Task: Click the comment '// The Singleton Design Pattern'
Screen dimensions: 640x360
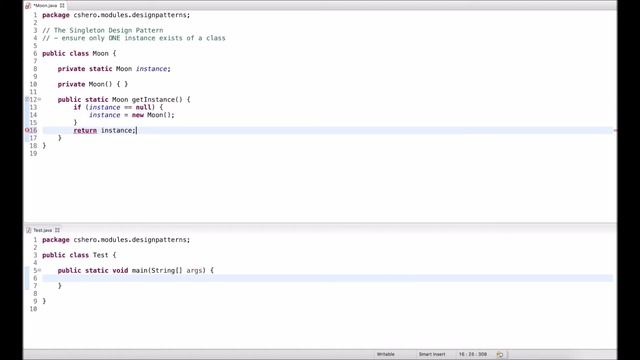Action: click(102, 30)
